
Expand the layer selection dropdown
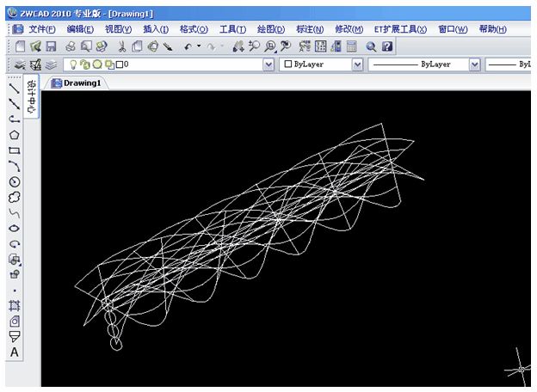[x=267, y=64]
